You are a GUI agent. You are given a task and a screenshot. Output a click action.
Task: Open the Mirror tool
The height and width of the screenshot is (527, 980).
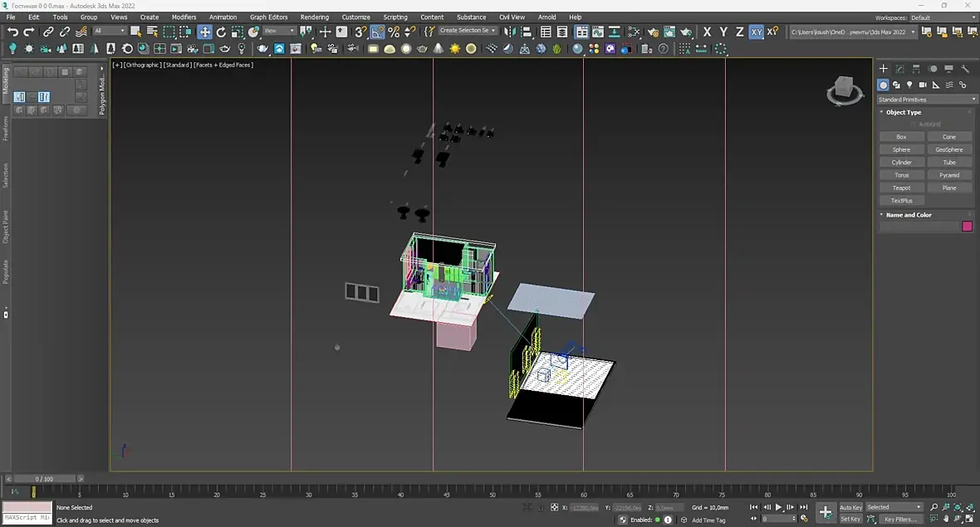coord(510,32)
